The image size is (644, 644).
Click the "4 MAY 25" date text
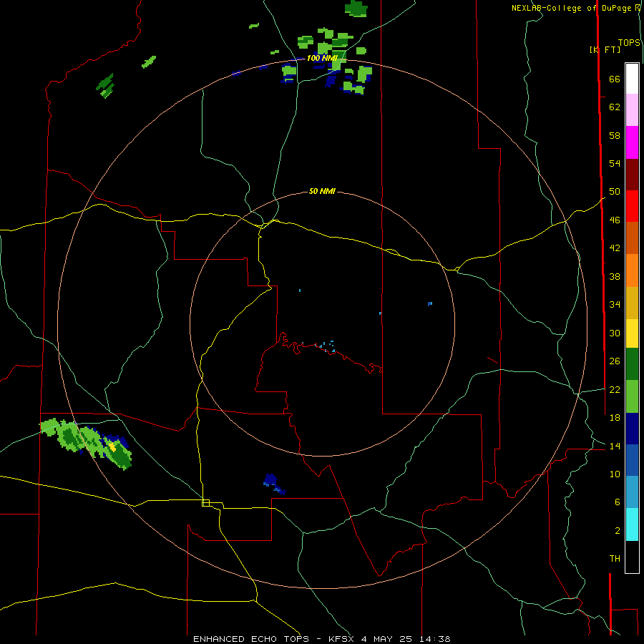pyautogui.click(x=387, y=639)
